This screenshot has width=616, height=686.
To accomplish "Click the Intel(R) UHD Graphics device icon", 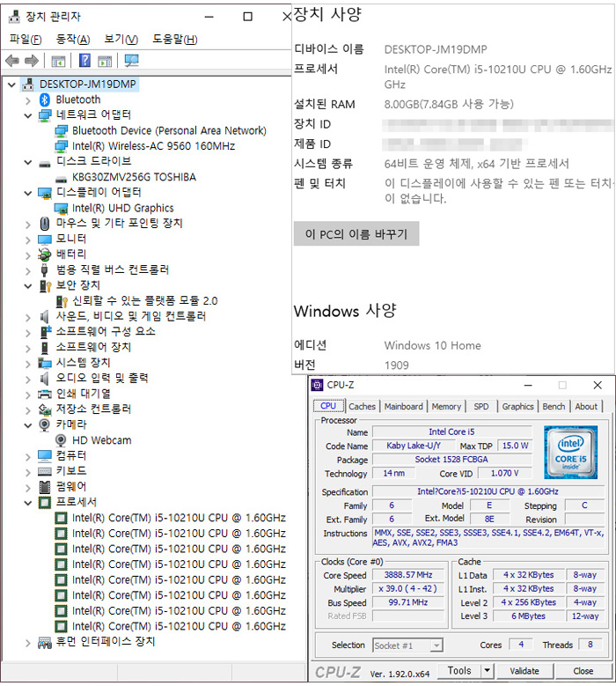I will 61,208.
